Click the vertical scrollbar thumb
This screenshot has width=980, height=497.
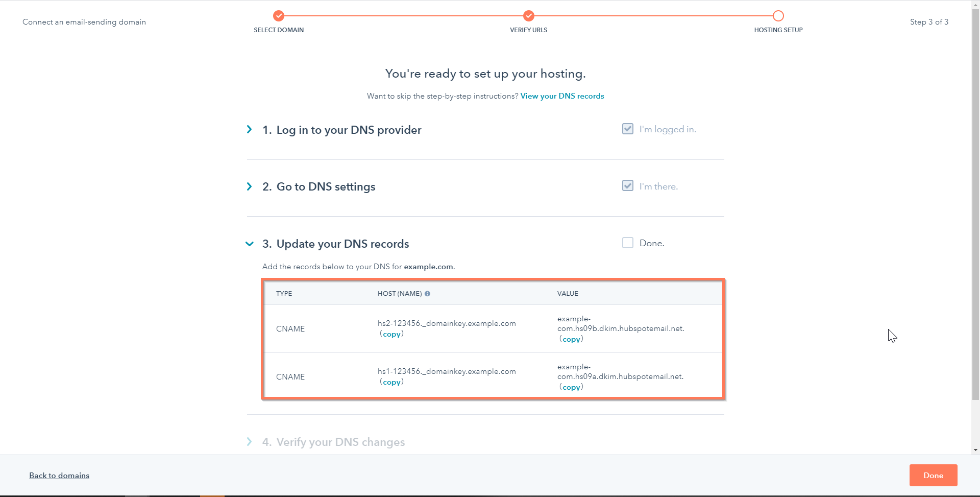[975, 204]
